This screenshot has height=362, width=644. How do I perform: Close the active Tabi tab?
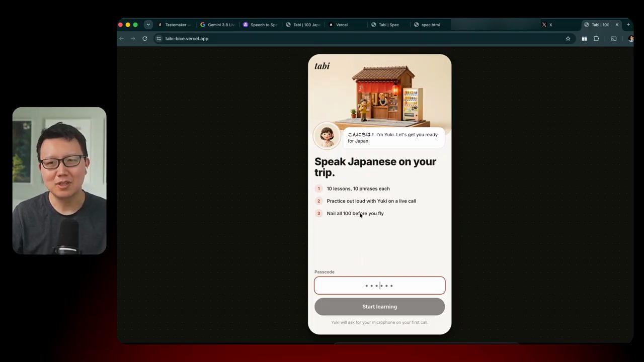617,25
